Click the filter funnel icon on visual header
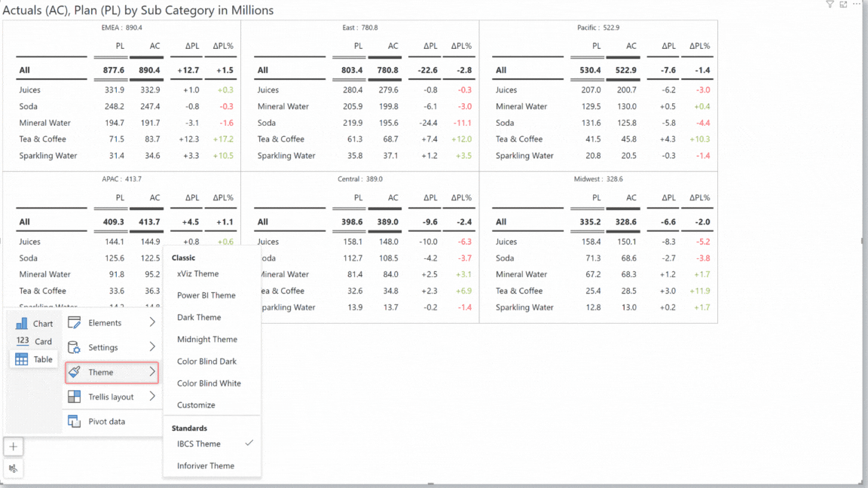 pyautogui.click(x=830, y=5)
